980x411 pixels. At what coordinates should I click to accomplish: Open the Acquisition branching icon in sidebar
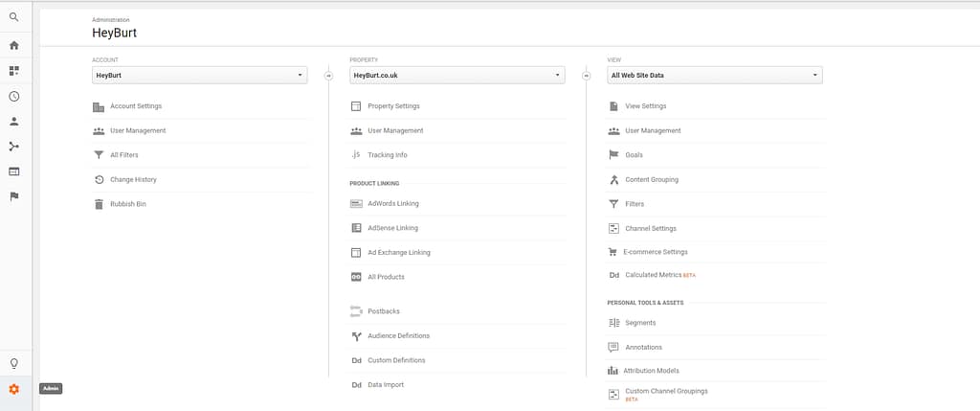13,147
